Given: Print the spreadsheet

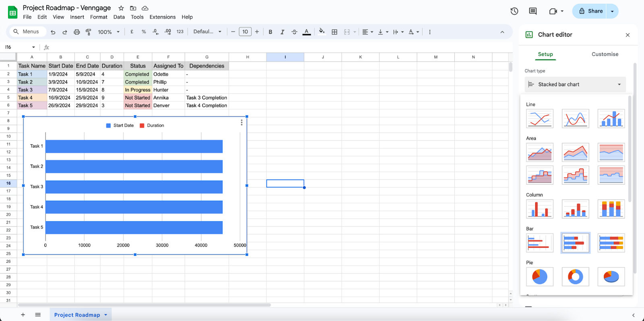Looking at the screenshot, I should [x=77, y=32].
